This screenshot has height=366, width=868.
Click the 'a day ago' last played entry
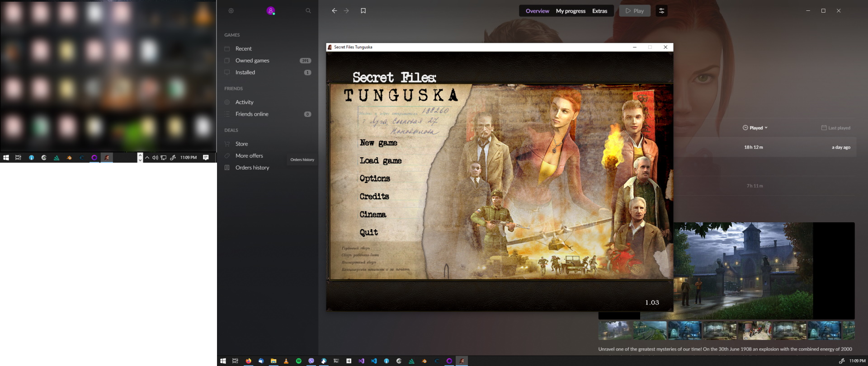(841, 147)
